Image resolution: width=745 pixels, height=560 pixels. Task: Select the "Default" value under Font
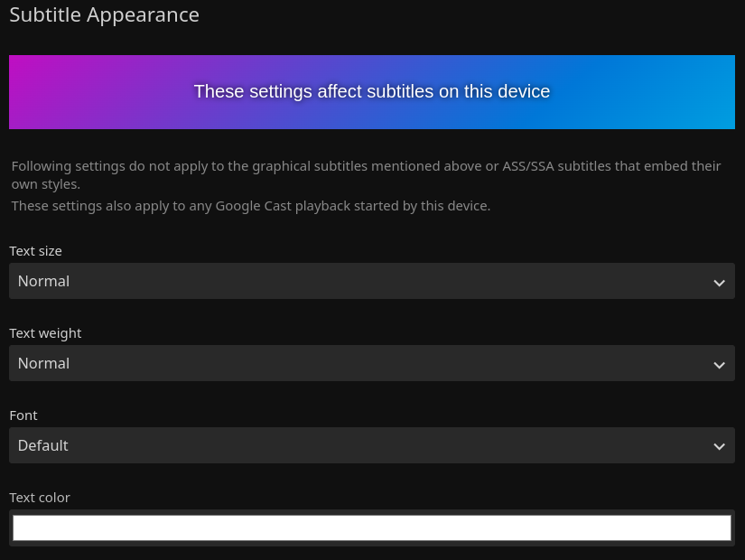[x=42, y=445]
